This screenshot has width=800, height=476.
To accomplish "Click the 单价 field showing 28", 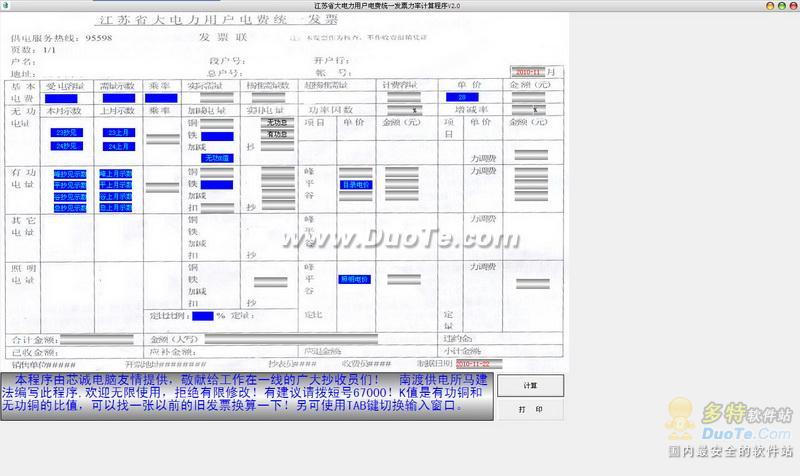I will [x=462, y=97].
